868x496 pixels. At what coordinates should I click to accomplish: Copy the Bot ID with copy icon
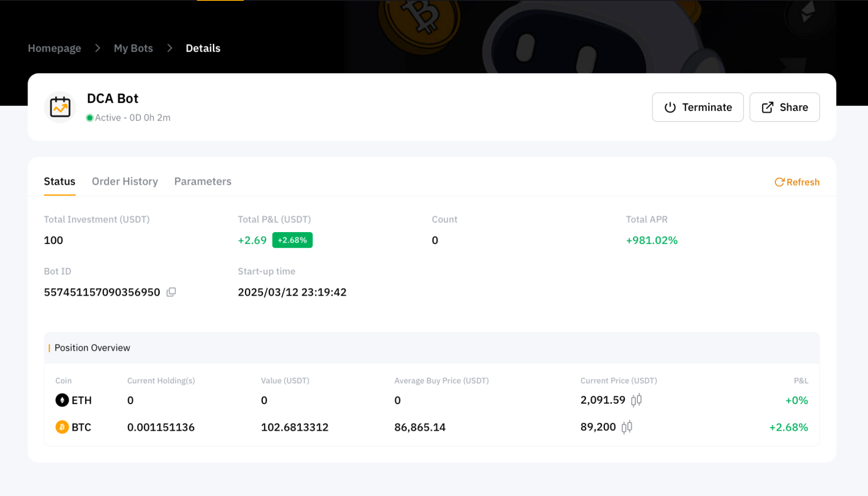click(171, 292)
